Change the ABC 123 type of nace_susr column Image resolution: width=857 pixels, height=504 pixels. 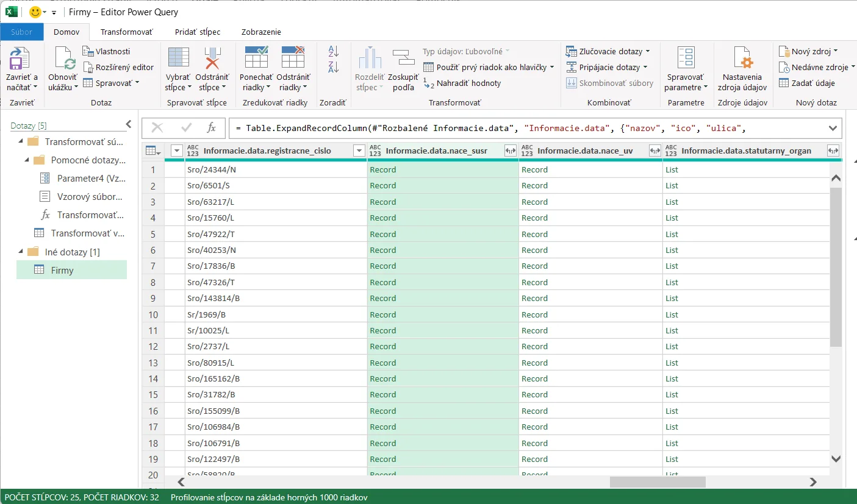point(375,151)
